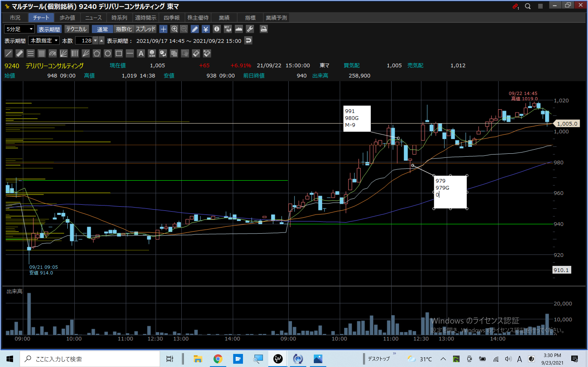The image size is (588, 367).
Task: Click the print chart icon
Action: pos(264,29)
